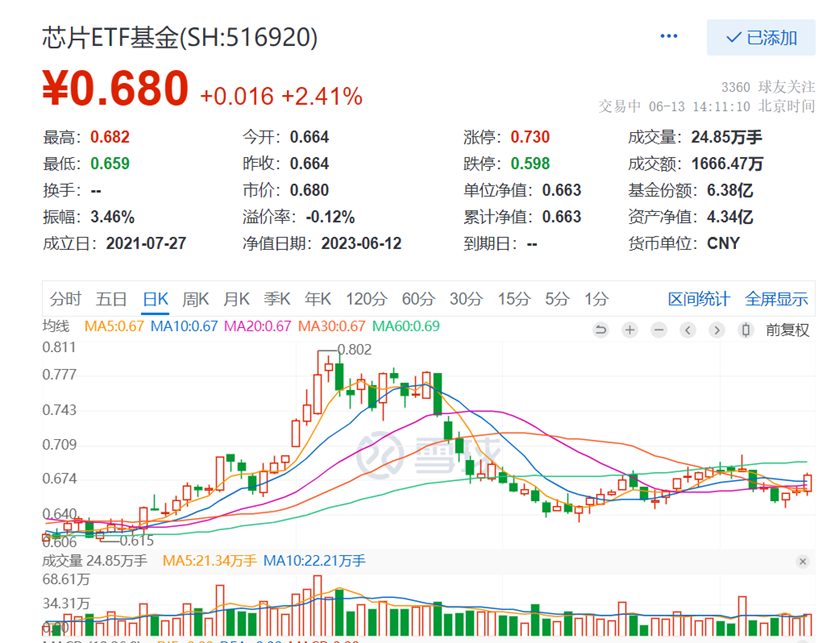Viewport: 831px width, 643px height.
Task: Select the 周K chart tab
Action: [x=196, y=299]
